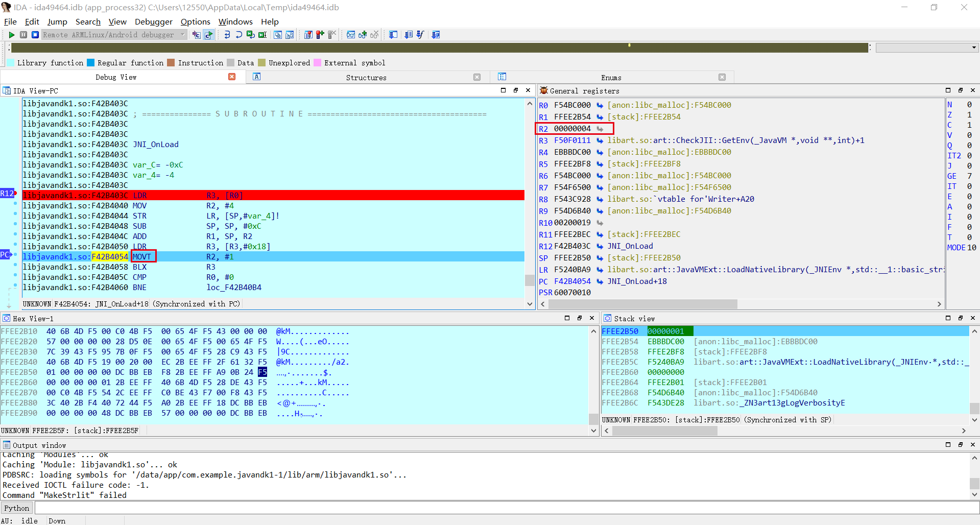Select the MOVT R2, #1 instruction line
The image size is (980, 525).
click(x=273, y=256)
